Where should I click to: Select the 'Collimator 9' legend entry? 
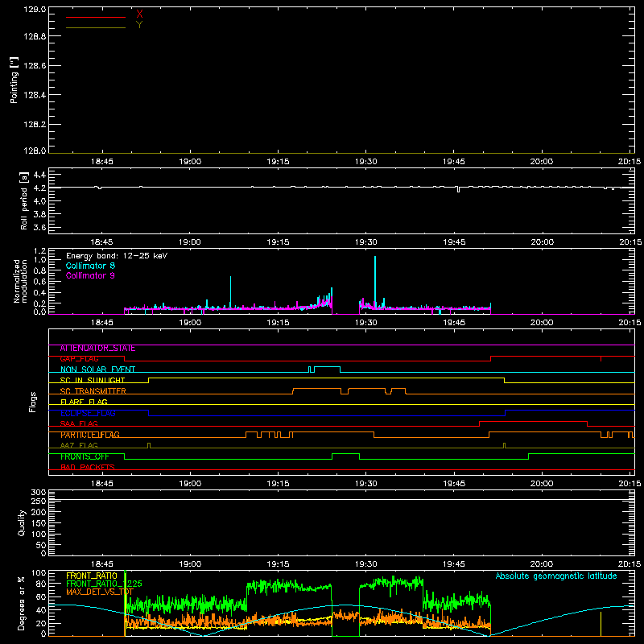pyautogui.click(x=90, y=275)
